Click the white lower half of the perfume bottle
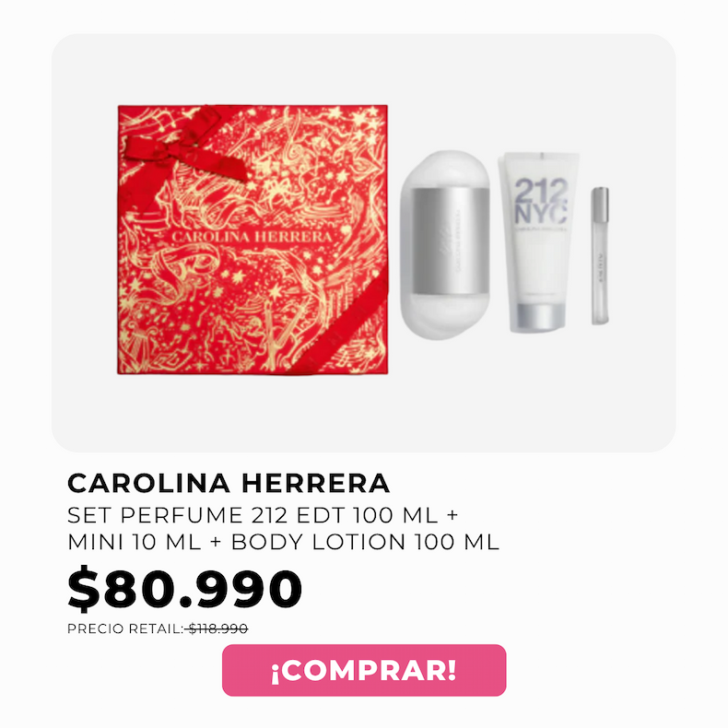 click(x=445, y=316)
